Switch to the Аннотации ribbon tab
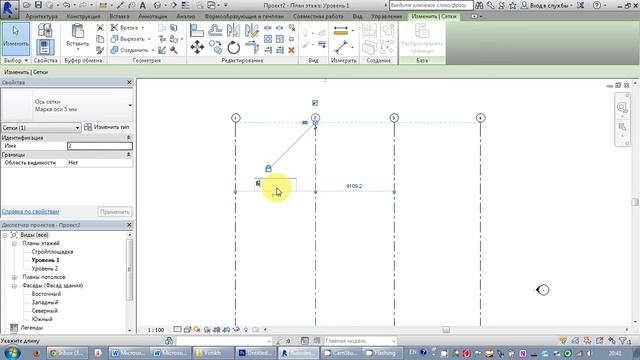640x360 pixels. [153, 16]
